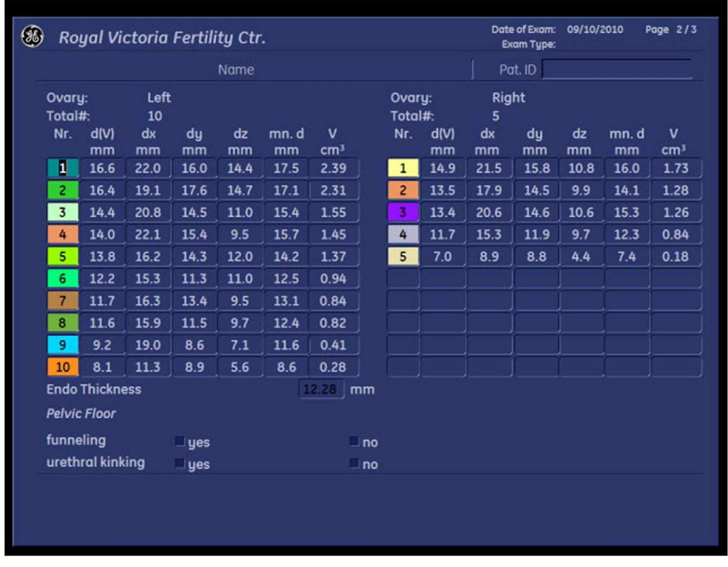This screenshot has height=567, width=728.
Task: Click right ovary volume value 0.18
Action: [676, 256]
